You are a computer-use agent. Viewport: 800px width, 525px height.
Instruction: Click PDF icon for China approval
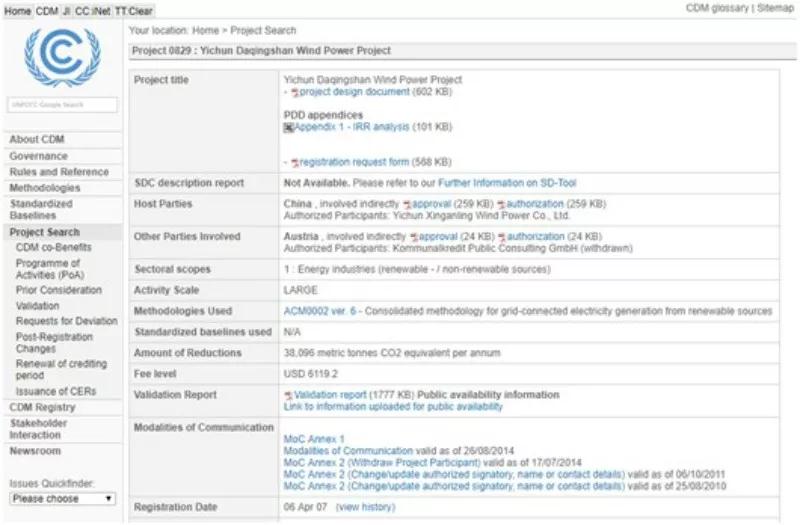click(x=412, y=204)
